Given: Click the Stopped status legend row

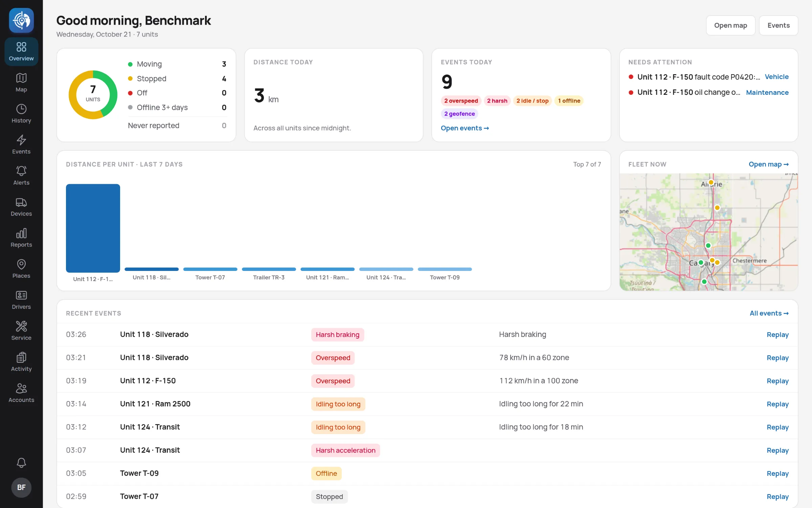Looking at the screenshot, I should pyautogui.click(x=177, y=79).
